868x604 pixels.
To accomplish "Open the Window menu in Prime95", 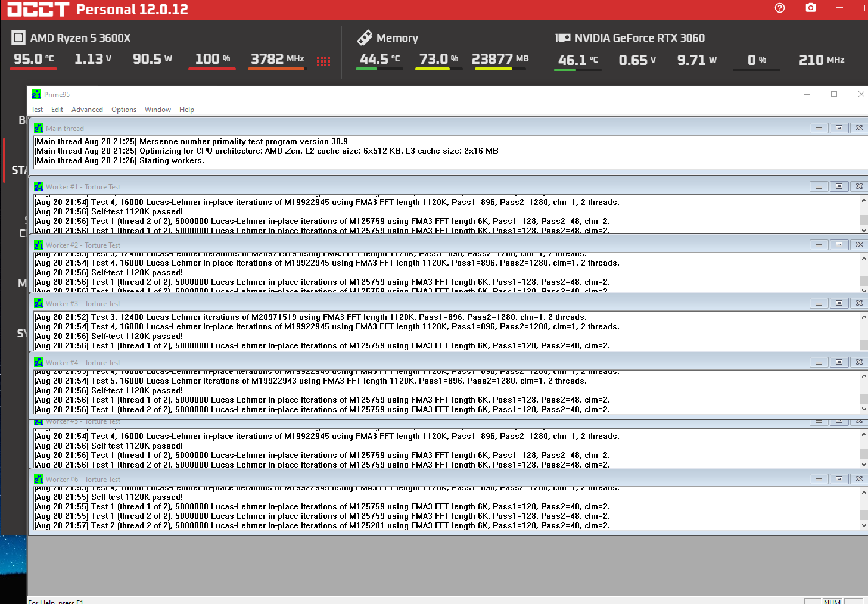I will [158, 110].
